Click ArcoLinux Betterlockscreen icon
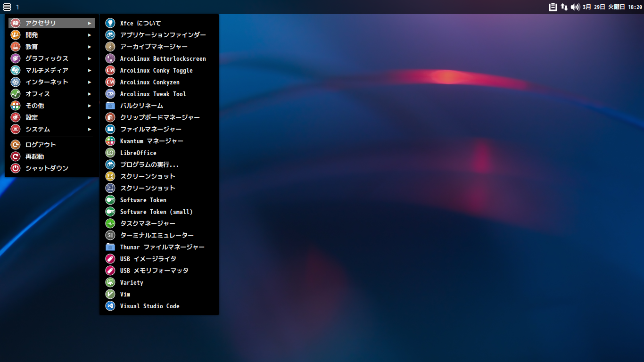Screen dimensions: 644x362 pyautogui.click(x=110, y=58)
